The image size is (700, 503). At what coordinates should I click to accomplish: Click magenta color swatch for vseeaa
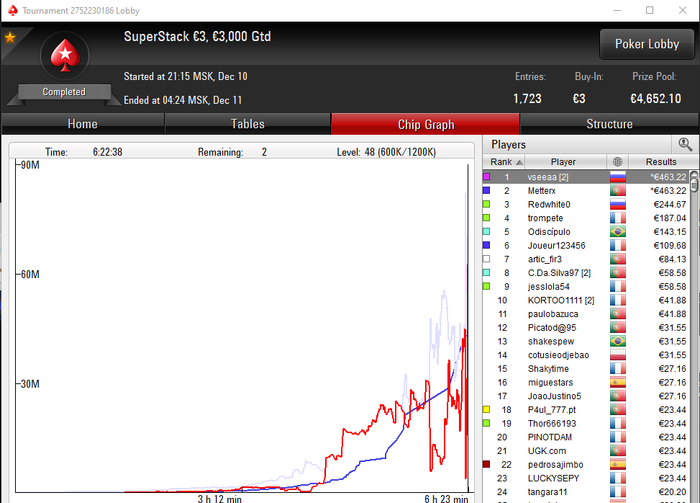[x=487, y=177]
